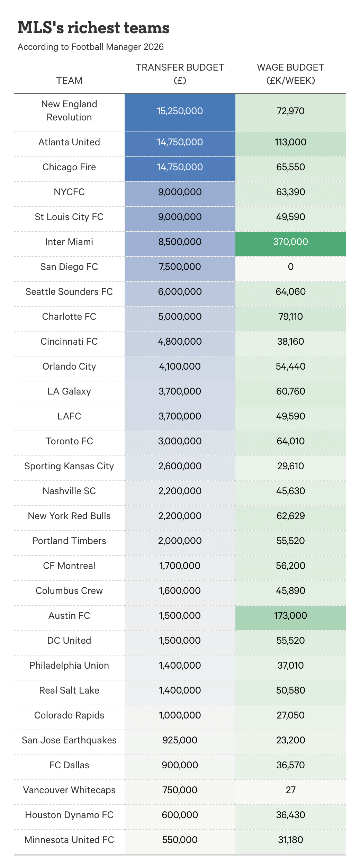Select the Minnesota United FC row label

pyautogui.click(x=69, y=840)
